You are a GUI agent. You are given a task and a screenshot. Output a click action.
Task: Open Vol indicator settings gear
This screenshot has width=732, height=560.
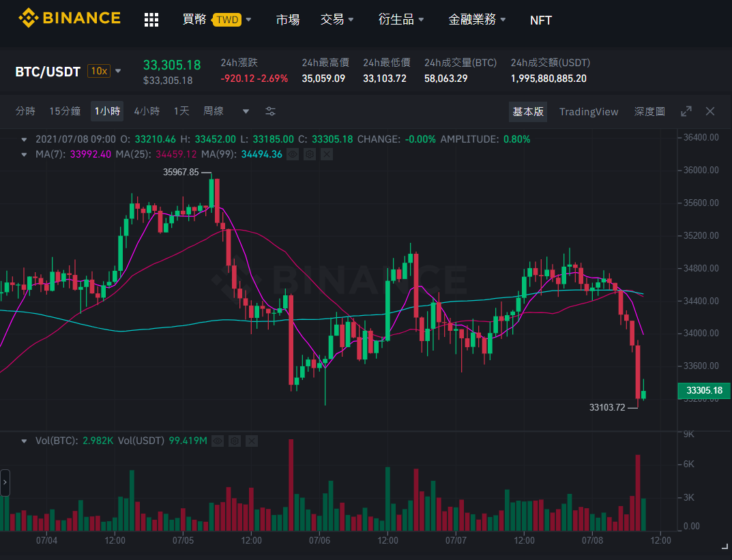click(235, 441)
